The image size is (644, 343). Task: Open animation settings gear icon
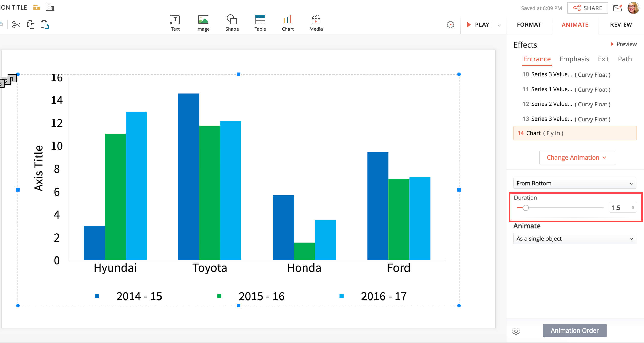pyautogui.click(x=516, y=331)
